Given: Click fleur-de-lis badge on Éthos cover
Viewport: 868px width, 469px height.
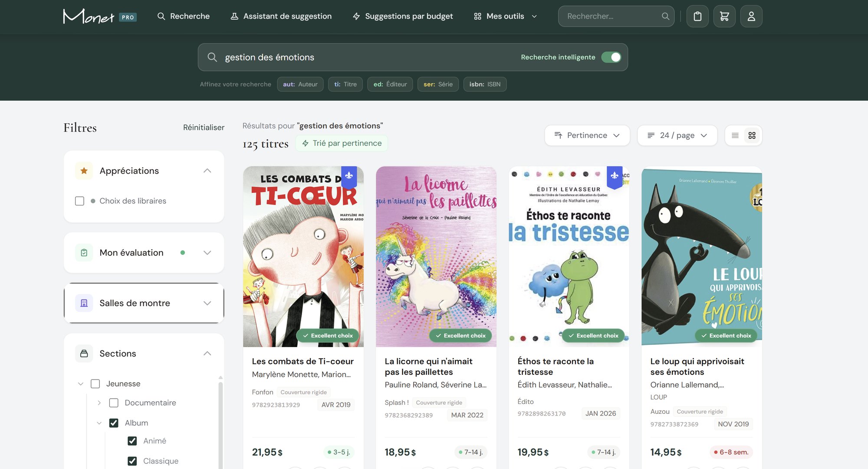Looking at the screenshot, I should click(x=615, y=176).
